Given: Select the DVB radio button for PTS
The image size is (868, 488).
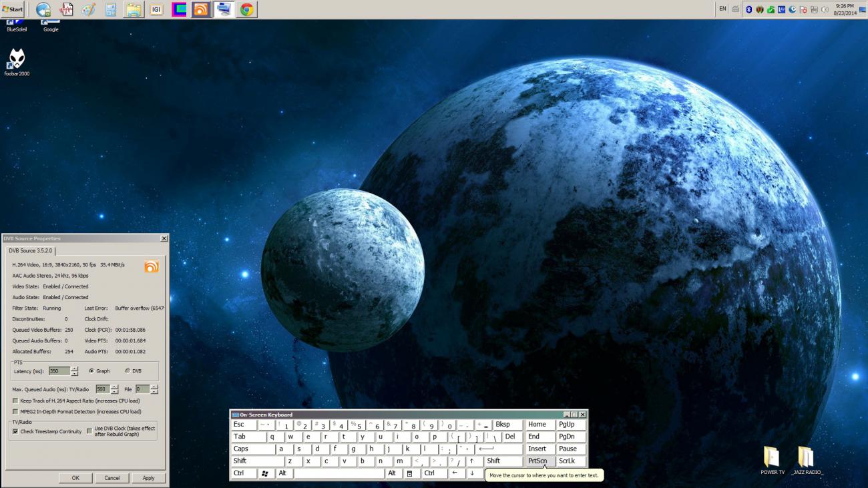Looking at the screenshot, I should 128,371.
